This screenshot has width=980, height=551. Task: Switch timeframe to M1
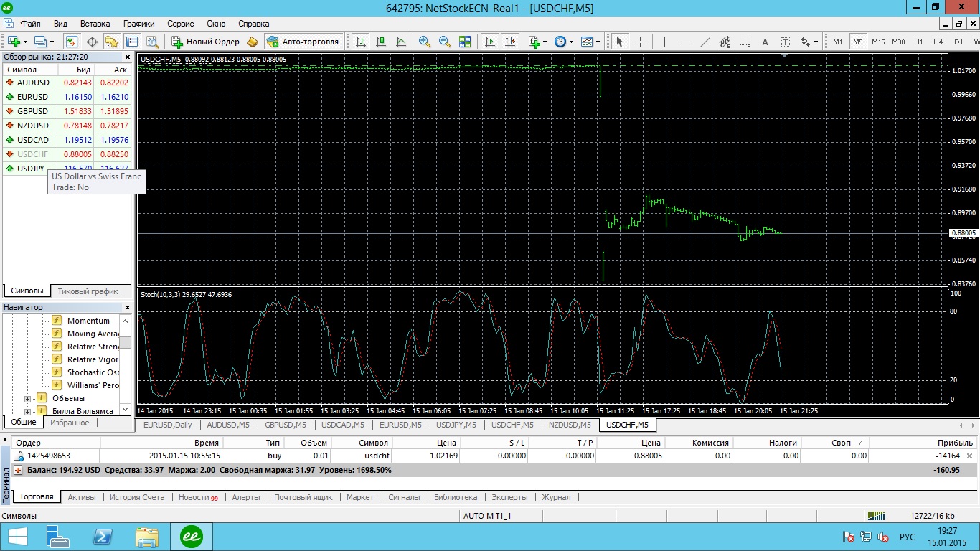(x=838, y=42)
